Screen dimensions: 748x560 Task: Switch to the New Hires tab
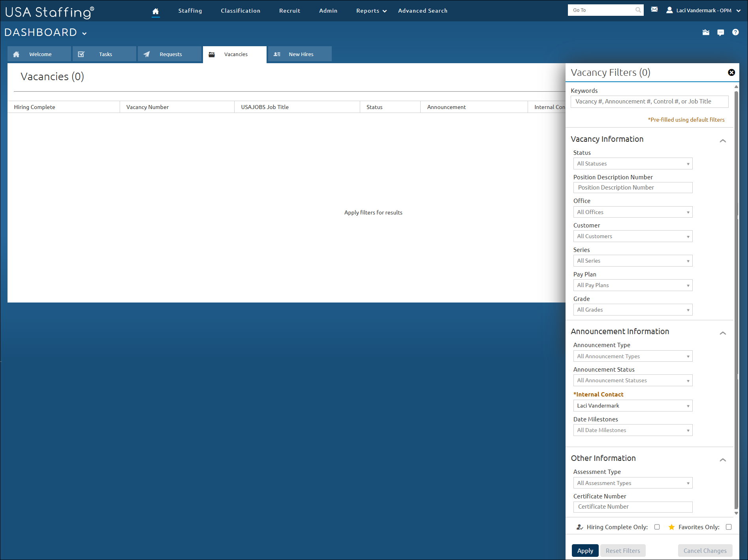300,54
